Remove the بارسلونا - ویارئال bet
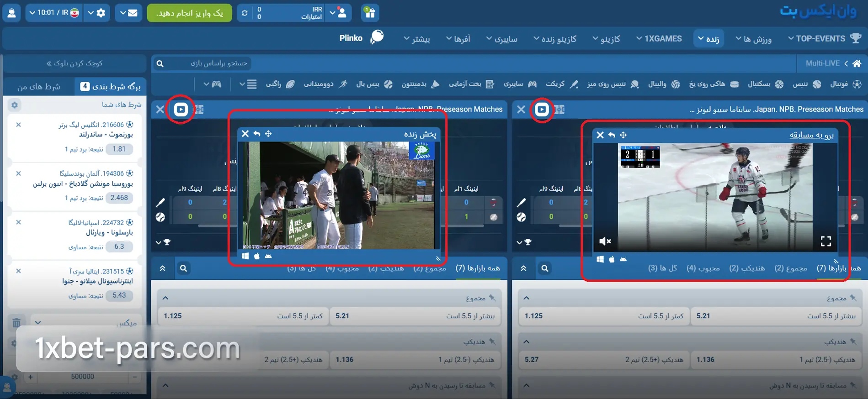The image size is (868, 399). tap(18, 222)
